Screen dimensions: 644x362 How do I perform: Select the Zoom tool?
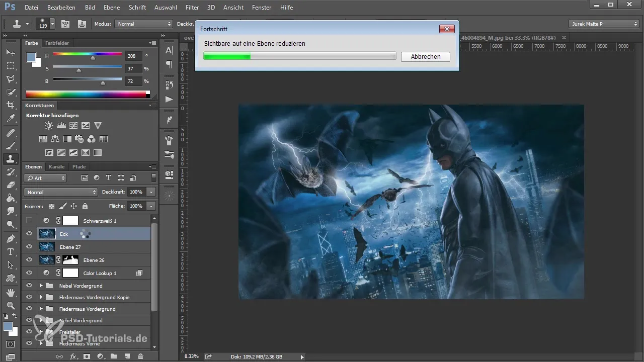click(x=11, y=305)
